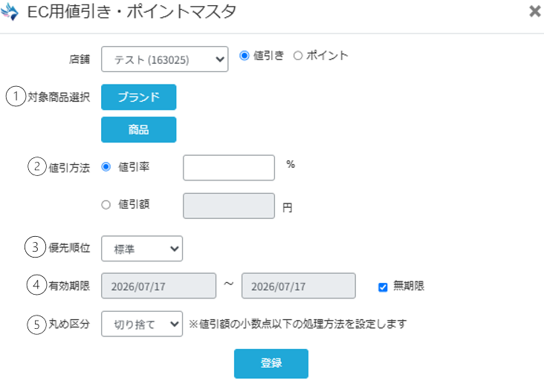This screenshot has width=544, height=392.
Task: Click the circled number 5 beside 丸め区分
Action: click(x=36, y=324)
